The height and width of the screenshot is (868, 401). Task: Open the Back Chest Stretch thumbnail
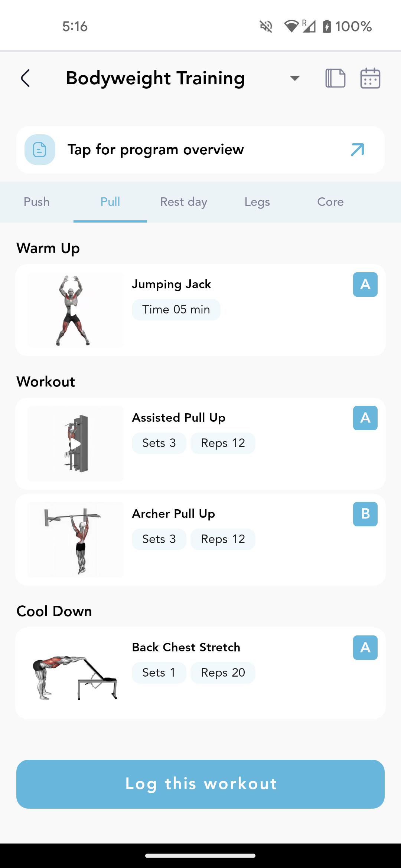click(x=75, y=673)
